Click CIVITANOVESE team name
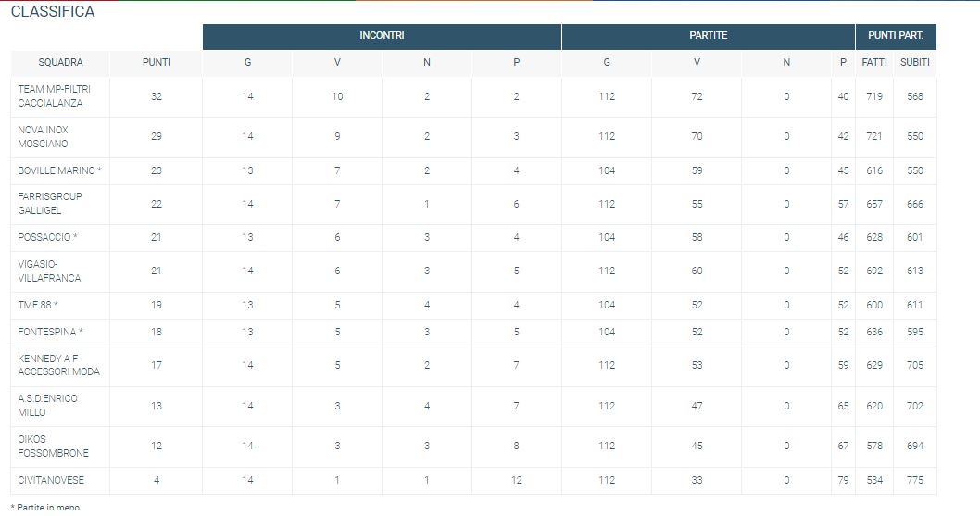Image resolution: width=980 pixels, height=516 pixels. 51,481
